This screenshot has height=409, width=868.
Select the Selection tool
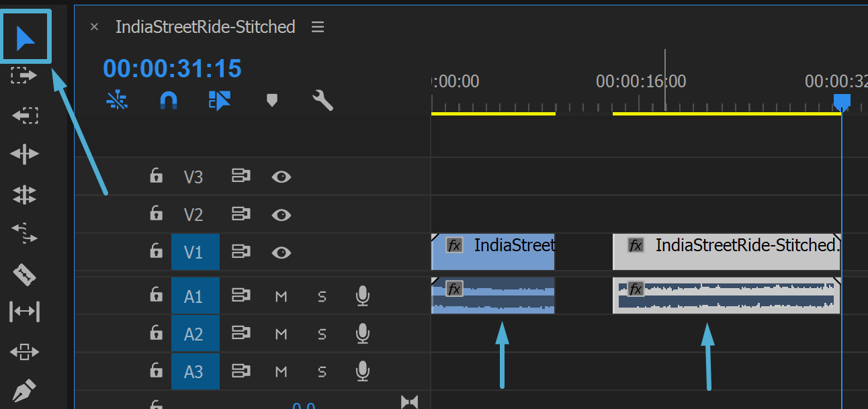(x=26, y=36)
